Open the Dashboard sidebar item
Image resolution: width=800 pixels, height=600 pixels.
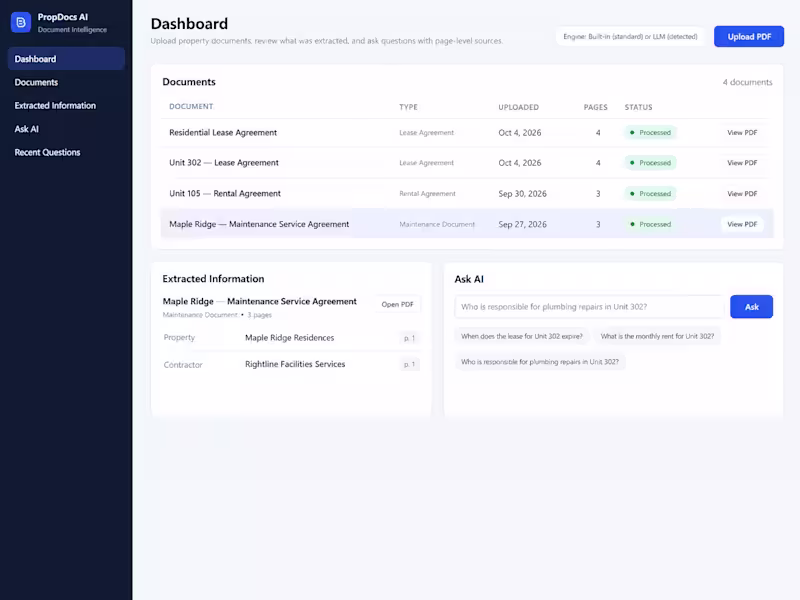(66, 59)
